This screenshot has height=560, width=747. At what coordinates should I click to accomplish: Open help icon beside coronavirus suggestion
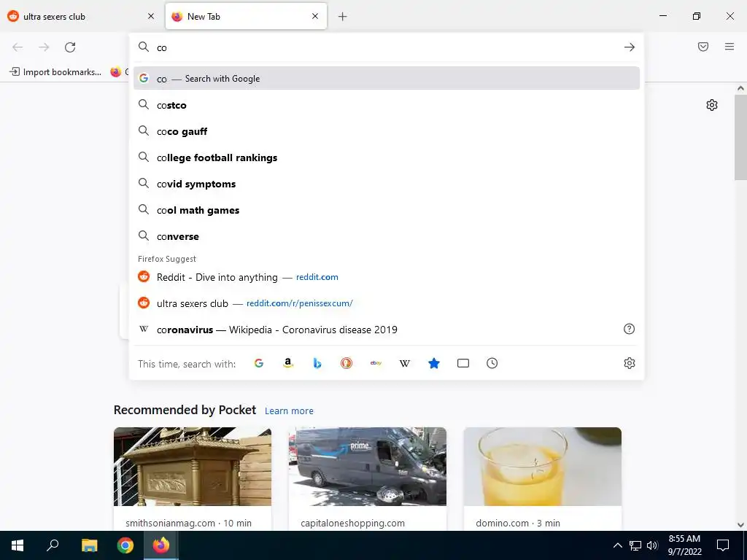[630, 329]
